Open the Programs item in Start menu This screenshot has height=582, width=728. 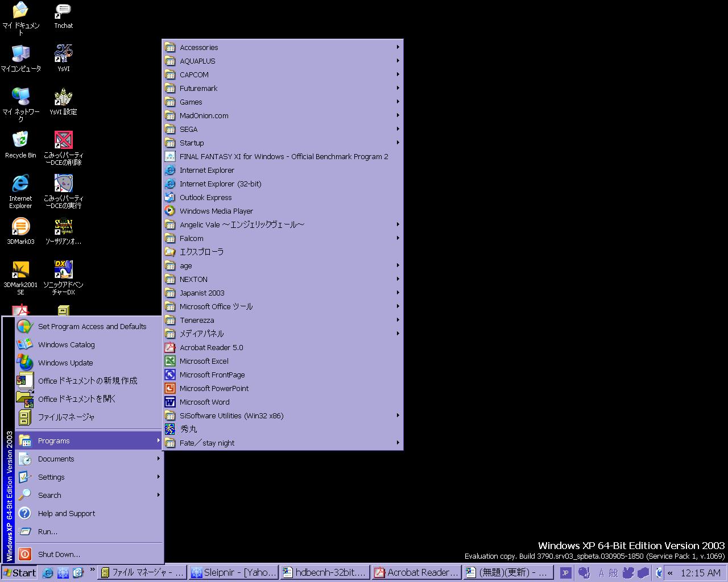tap(89, 440)
